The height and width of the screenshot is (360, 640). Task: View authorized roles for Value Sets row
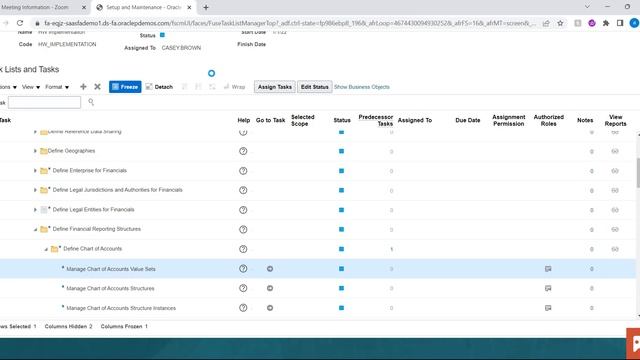click(548, 269)
